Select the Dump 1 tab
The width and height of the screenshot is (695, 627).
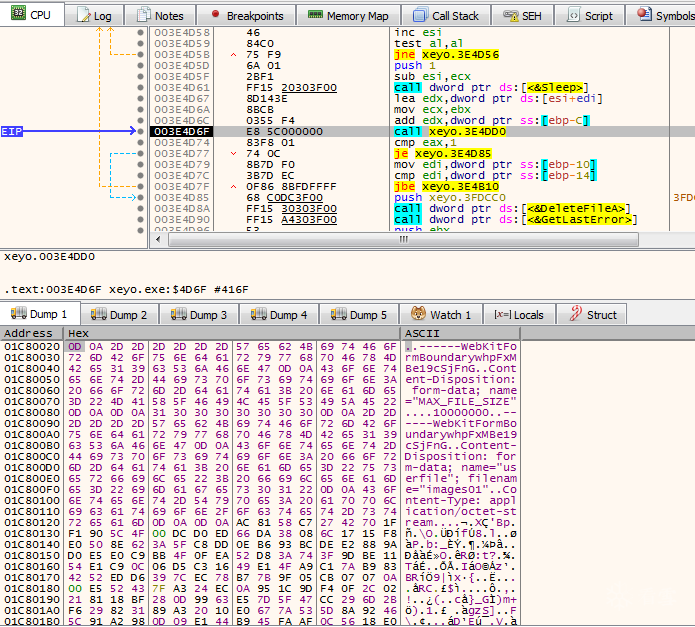[40, 314]
